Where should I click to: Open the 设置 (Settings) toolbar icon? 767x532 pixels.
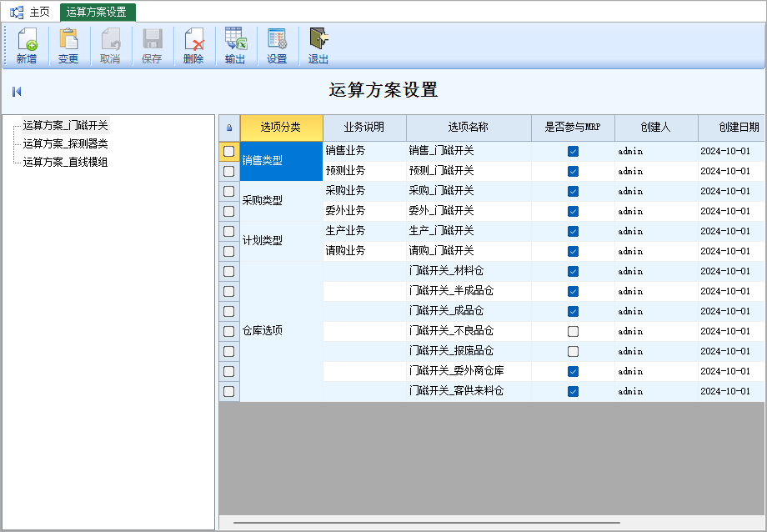tap(277, 46)
